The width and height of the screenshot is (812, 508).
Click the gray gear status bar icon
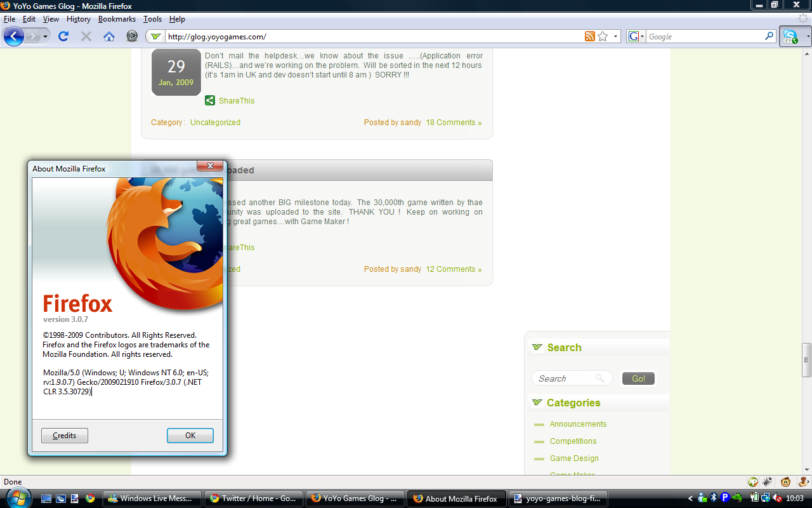(767, 482)
